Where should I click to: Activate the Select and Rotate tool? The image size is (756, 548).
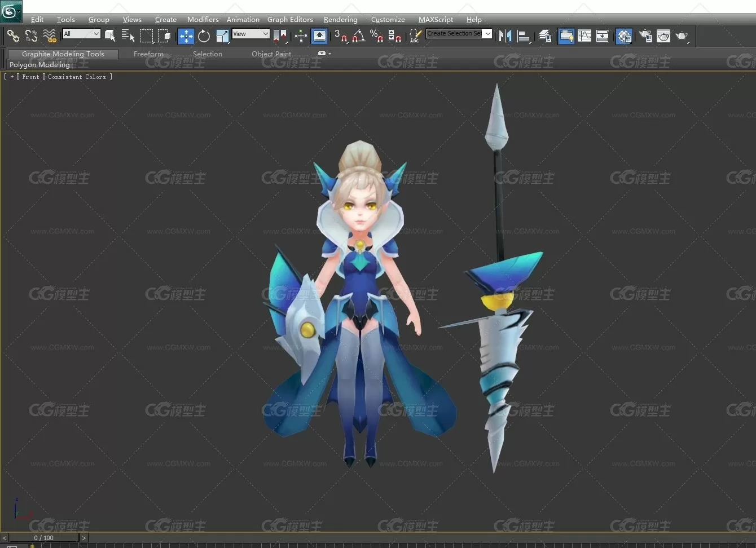204,36
